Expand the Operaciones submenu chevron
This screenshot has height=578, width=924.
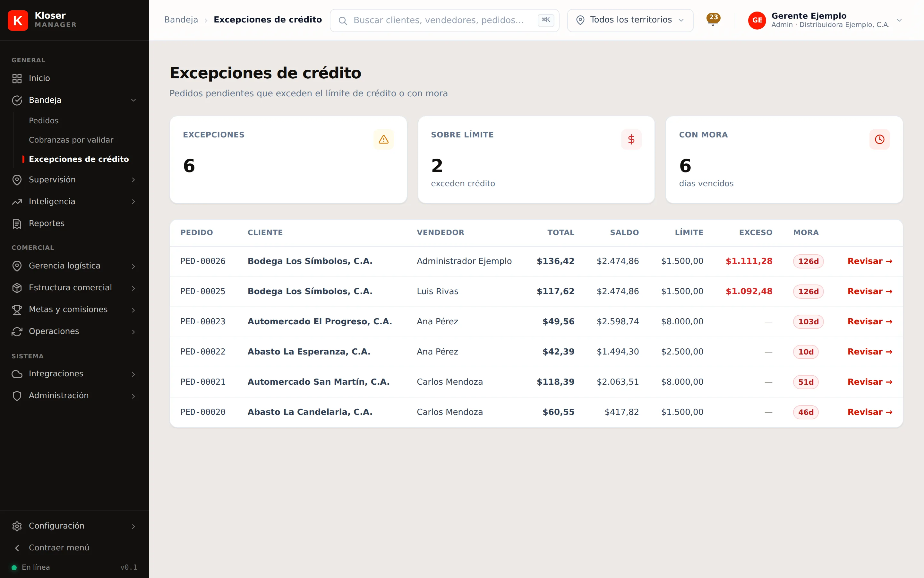(x=133, y=331)
